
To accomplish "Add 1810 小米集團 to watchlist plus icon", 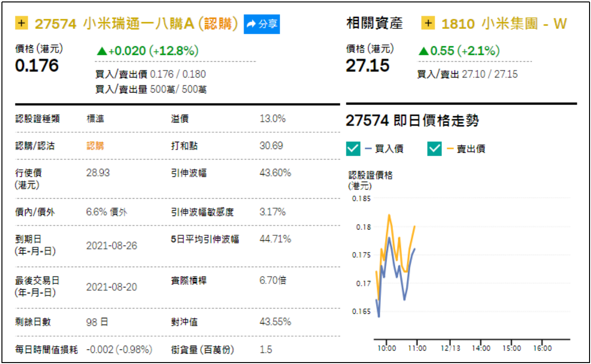I will point(428,23).
